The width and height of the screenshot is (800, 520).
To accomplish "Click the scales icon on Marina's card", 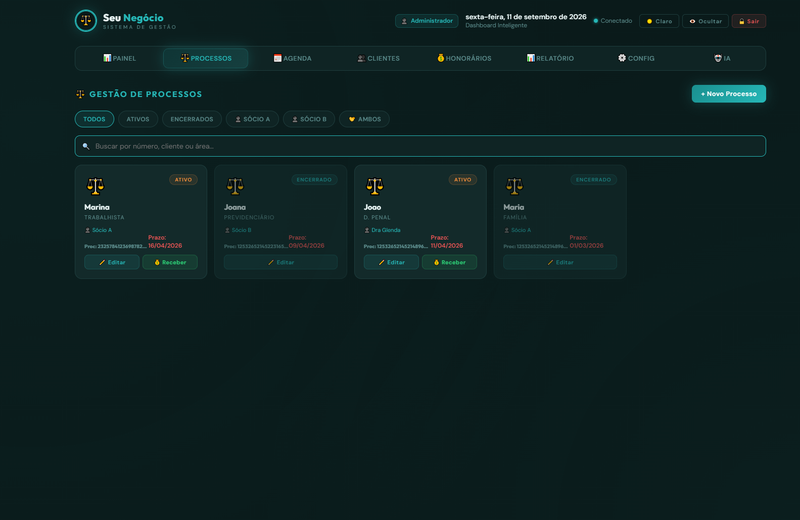I will tap(95, 186).
